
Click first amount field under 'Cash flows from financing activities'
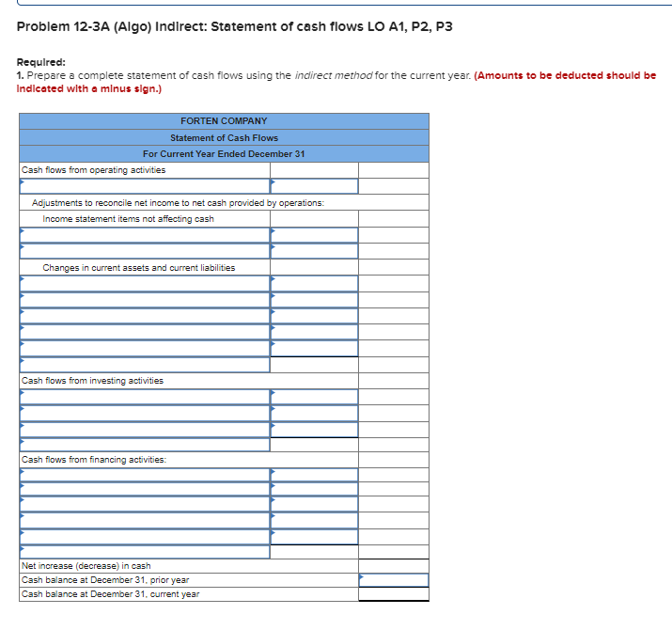314,475
